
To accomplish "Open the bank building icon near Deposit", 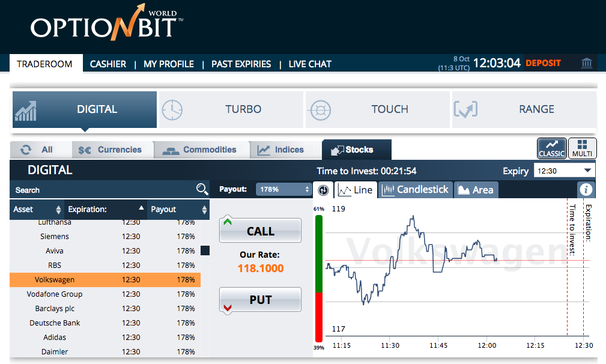I will [587, 63].
